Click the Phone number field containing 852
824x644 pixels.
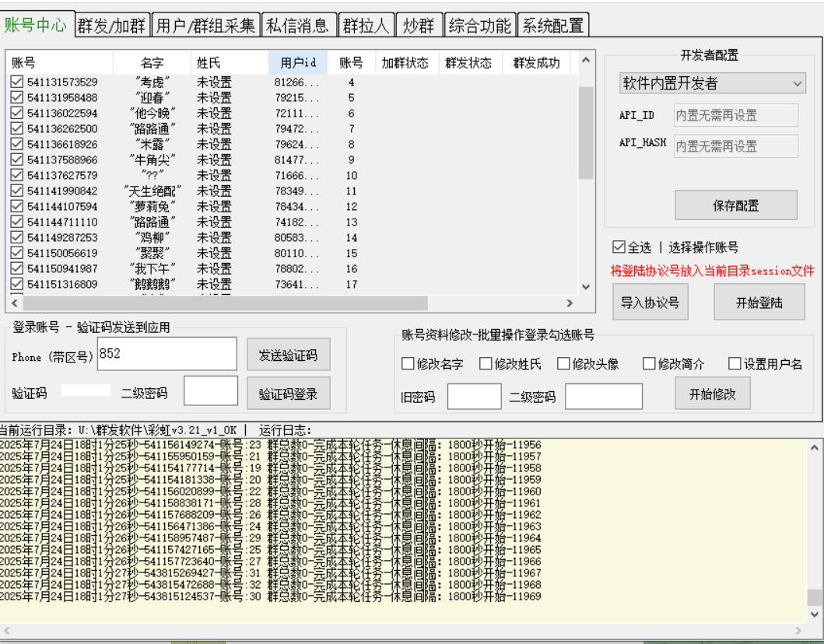click(167, 354)
